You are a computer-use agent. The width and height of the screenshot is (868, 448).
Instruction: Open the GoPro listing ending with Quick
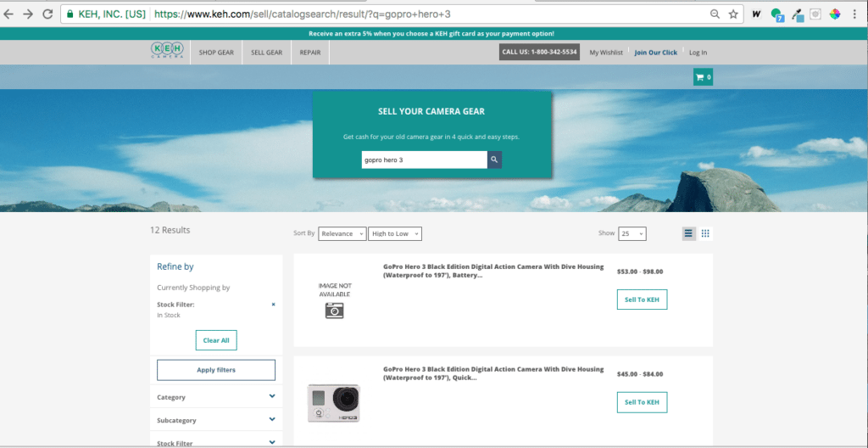click(493, 373)
